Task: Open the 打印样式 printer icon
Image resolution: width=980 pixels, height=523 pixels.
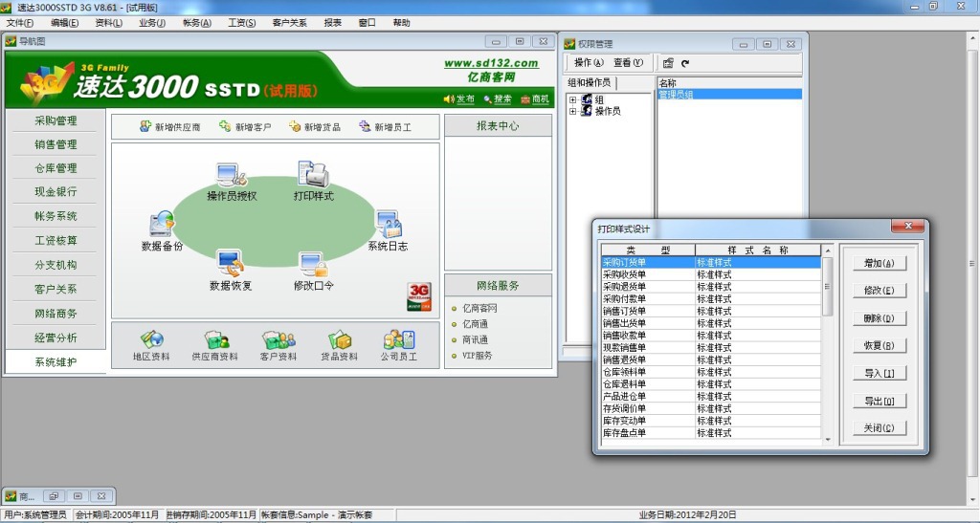Action: (x=313, y=174)
